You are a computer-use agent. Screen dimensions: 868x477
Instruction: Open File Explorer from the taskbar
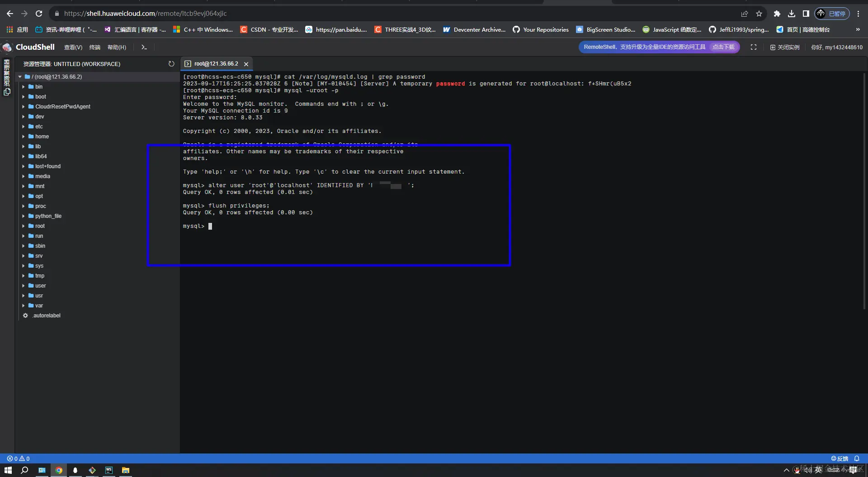click(126, 470)
